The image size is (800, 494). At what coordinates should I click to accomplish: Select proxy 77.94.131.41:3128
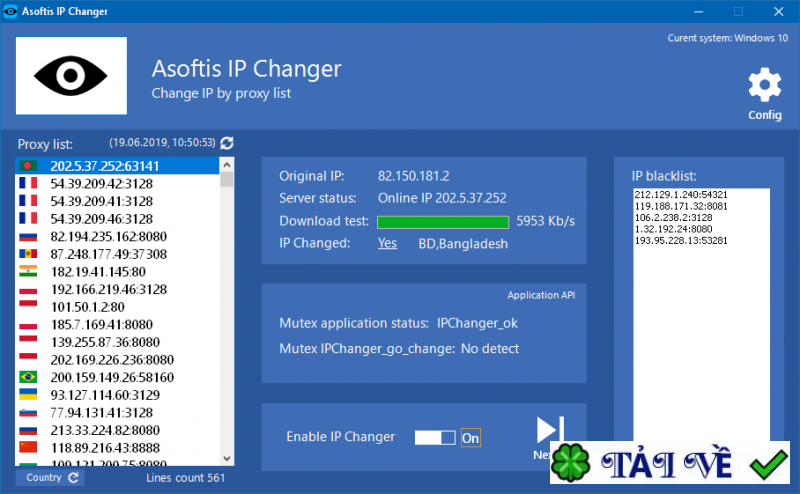117,412
